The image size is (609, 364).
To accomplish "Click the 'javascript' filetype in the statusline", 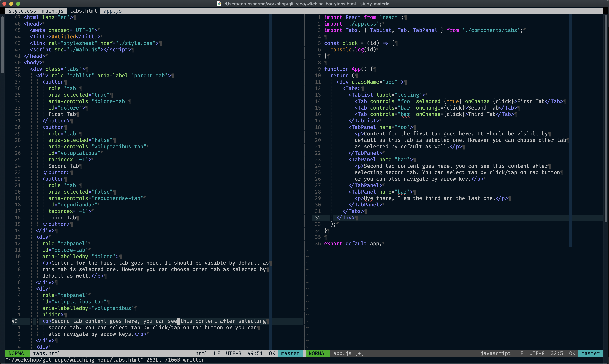I will pos(496,353).
